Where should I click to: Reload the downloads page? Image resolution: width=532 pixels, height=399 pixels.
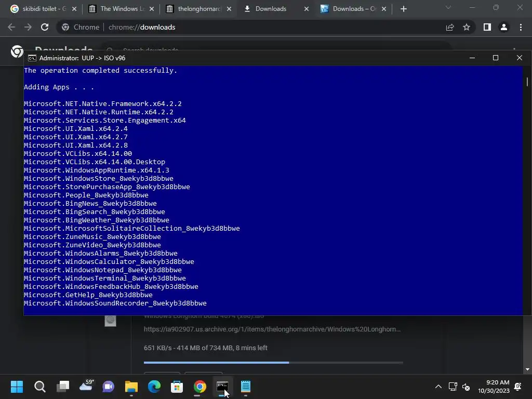click(x=45, y=27)
